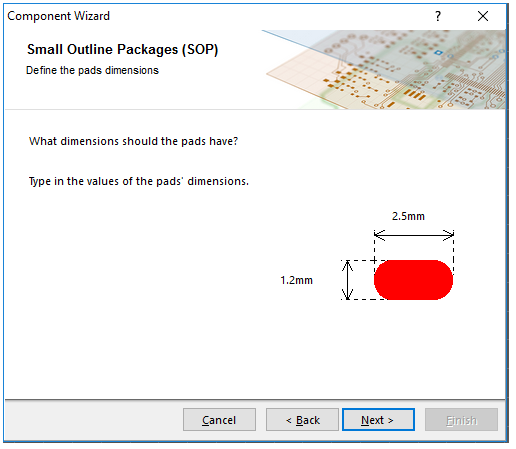Click the 'Define the pads dimensions' subtitle
Screen dimensions: 516x449
pos(92,70)
